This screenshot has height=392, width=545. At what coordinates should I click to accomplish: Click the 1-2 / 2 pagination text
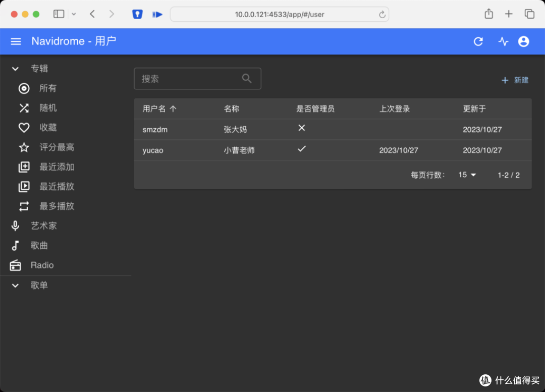pos(509,175)
